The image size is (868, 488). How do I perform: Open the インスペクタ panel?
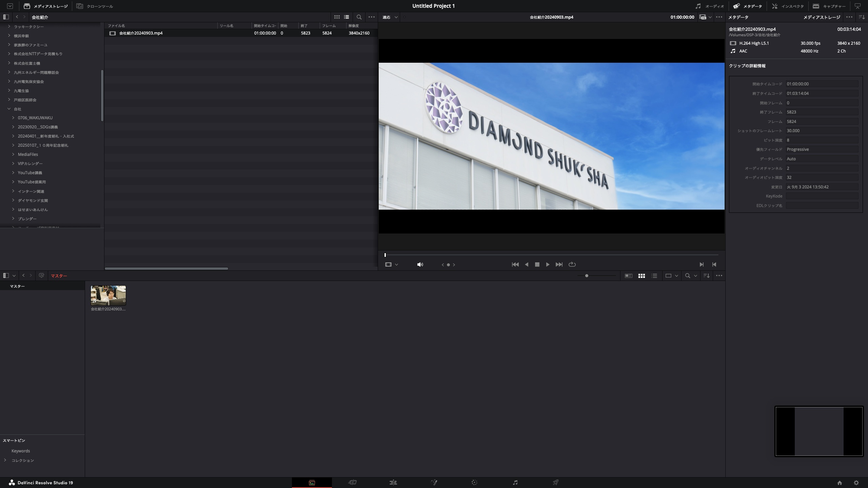788,6
